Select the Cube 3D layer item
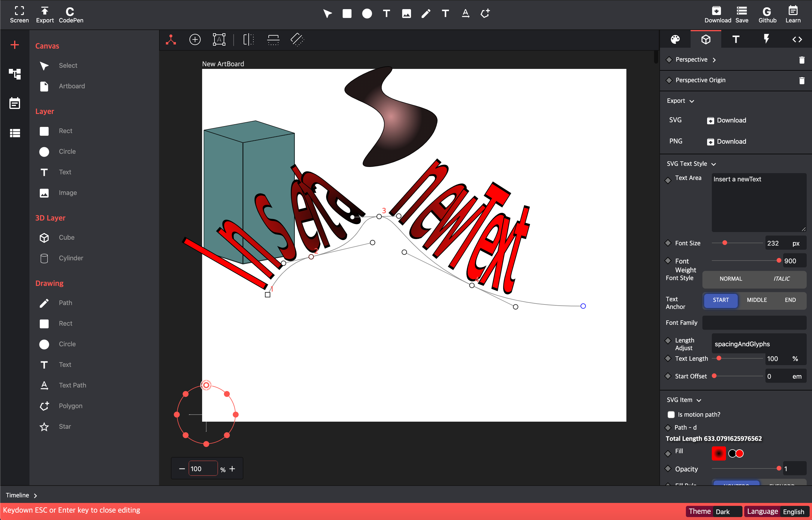 [66, 237]
